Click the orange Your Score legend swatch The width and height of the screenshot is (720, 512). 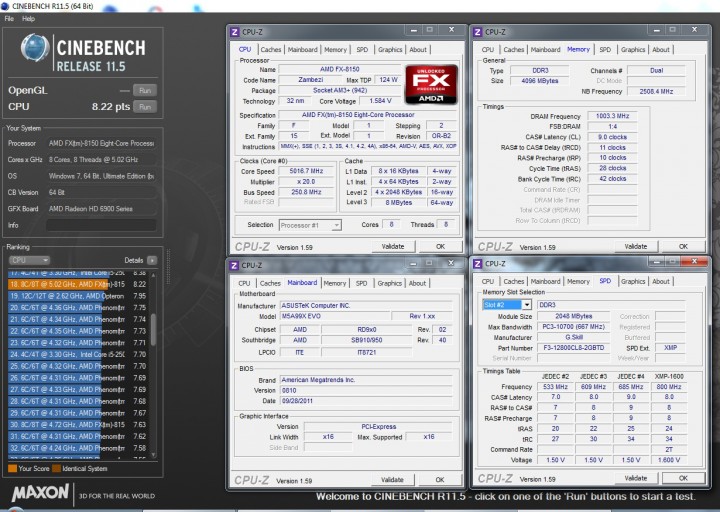point(12,468)
